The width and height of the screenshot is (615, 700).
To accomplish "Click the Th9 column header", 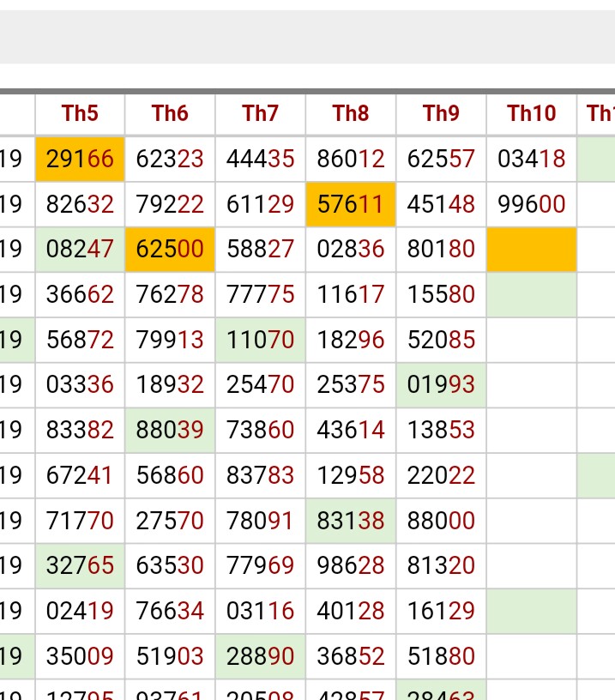I will [x=441, y=113].
